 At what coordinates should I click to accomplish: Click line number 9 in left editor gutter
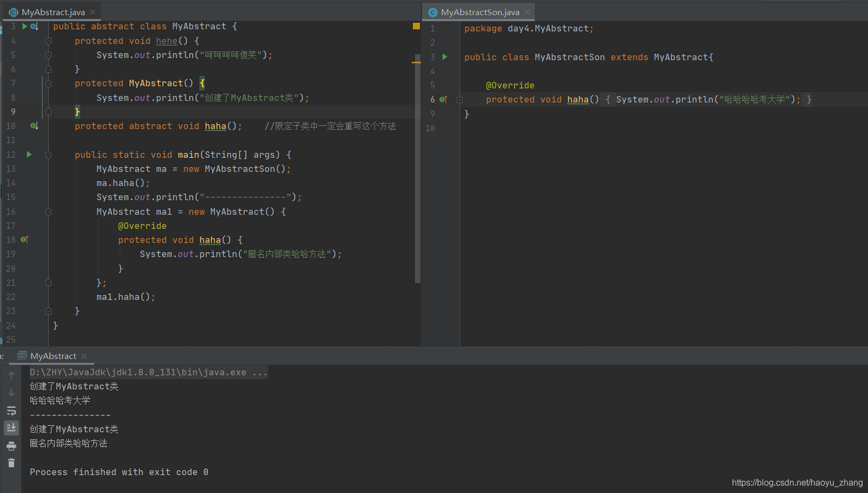pyautogui.click(x=13, y=112)
